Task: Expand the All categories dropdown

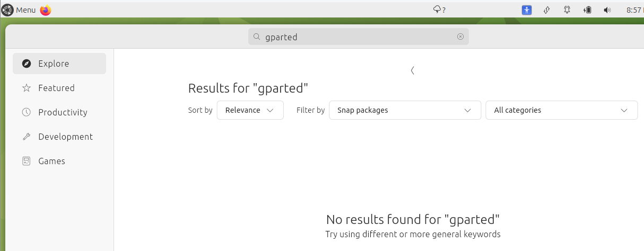Action: (561, 110)
